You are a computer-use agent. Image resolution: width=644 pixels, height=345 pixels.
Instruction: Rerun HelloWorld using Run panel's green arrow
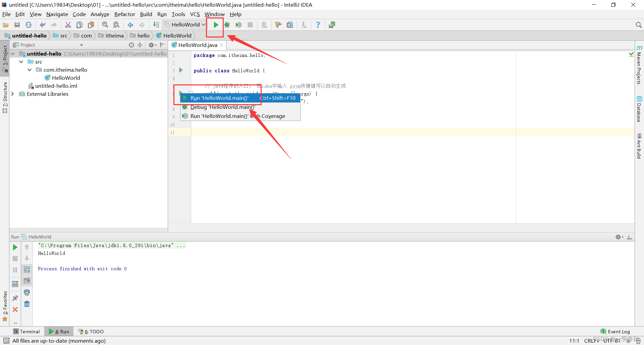(15, 247)
